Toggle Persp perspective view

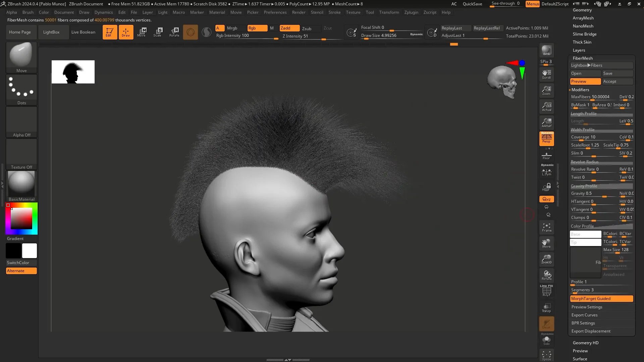pos(546,138)
